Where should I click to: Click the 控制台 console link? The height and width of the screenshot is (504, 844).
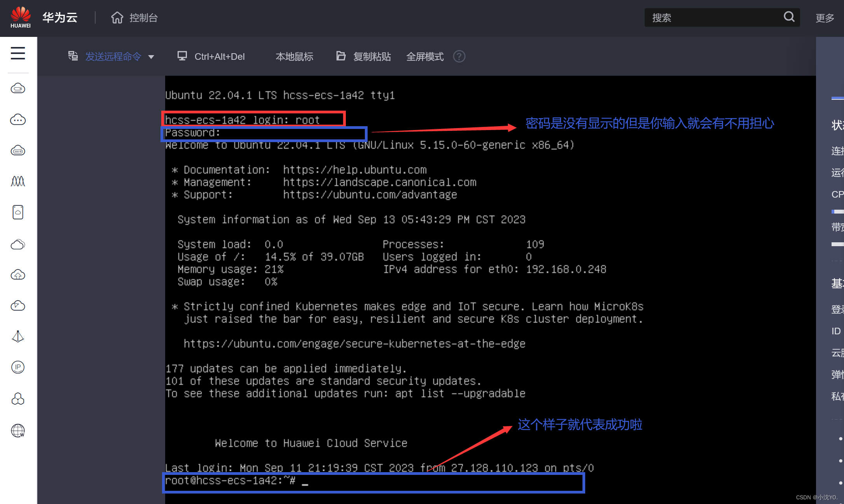pos(143,18)
